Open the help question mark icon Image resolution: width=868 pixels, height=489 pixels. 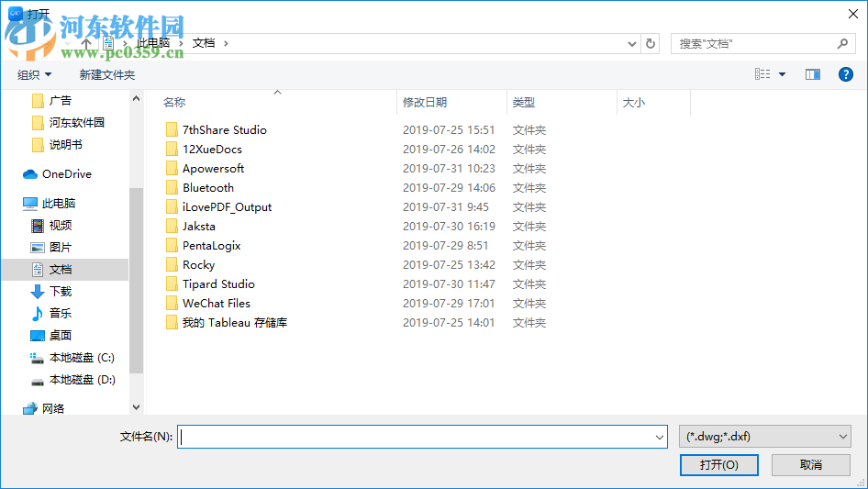[x=845, y=74]
